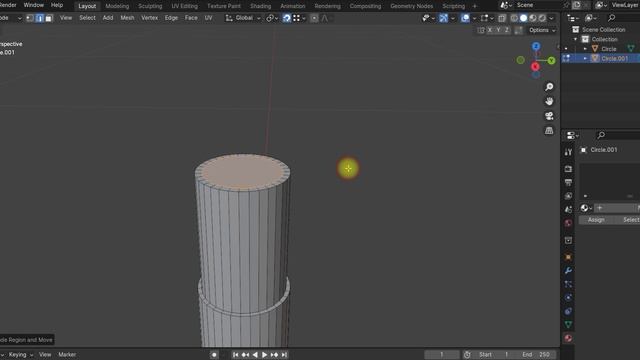Toggle X axis mesh symmetry
The image size is (640, 360).
pyautogui.click(x=490, y=30)
